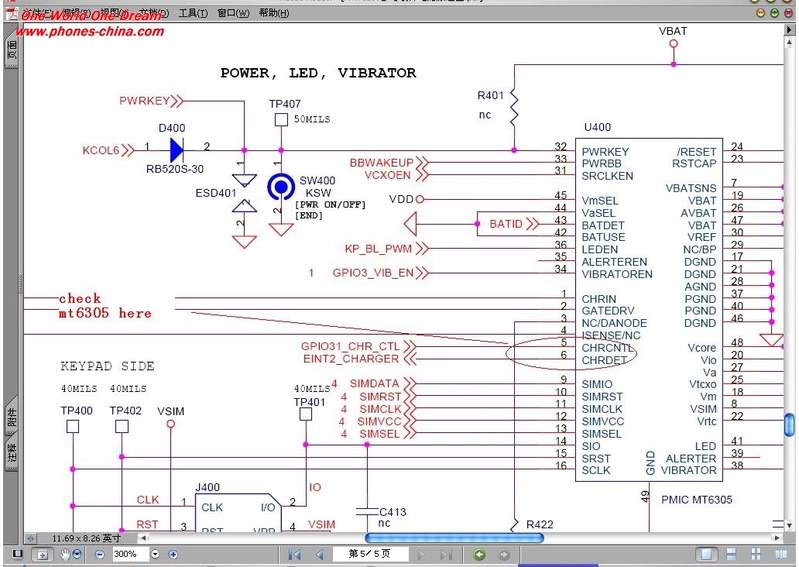Click the page size 11.69 x 8.26 status text
The image size is (799, 567).
[86, 538]
